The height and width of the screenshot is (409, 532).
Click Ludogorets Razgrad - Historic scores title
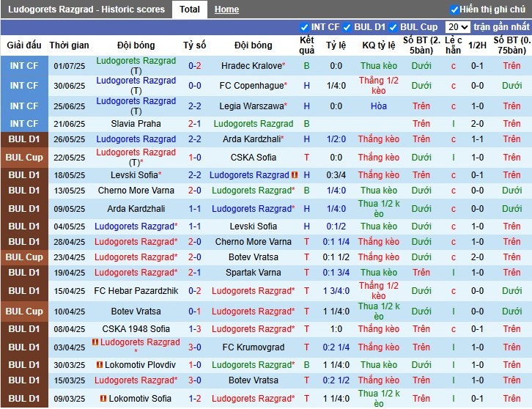[86, 10]
